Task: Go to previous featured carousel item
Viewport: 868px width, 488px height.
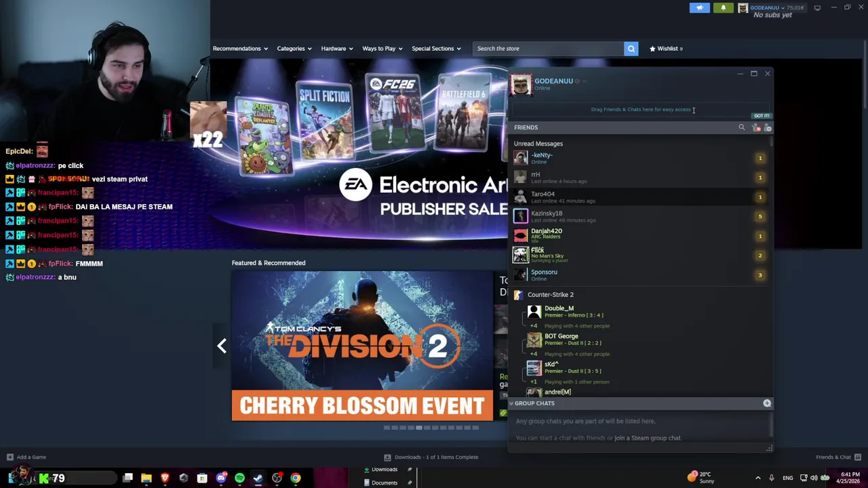Action: [222, 346]
